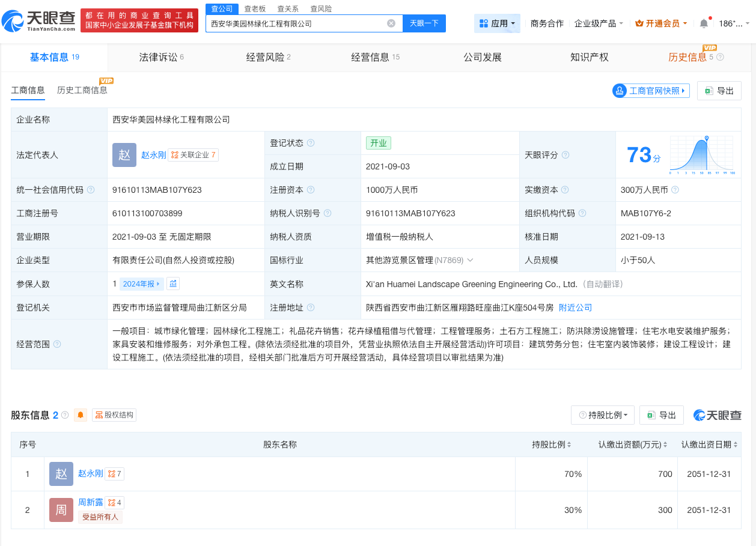The width and height of the screenshot is (756, 546).
Task: Expand 企业级产品 dropdown
Action: point(599,23)
